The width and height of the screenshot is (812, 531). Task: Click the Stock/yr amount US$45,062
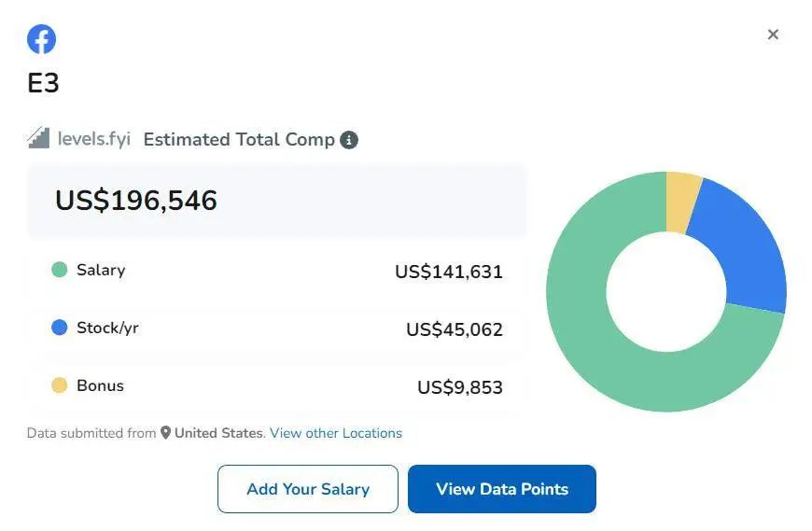click(x=454, y=329)
